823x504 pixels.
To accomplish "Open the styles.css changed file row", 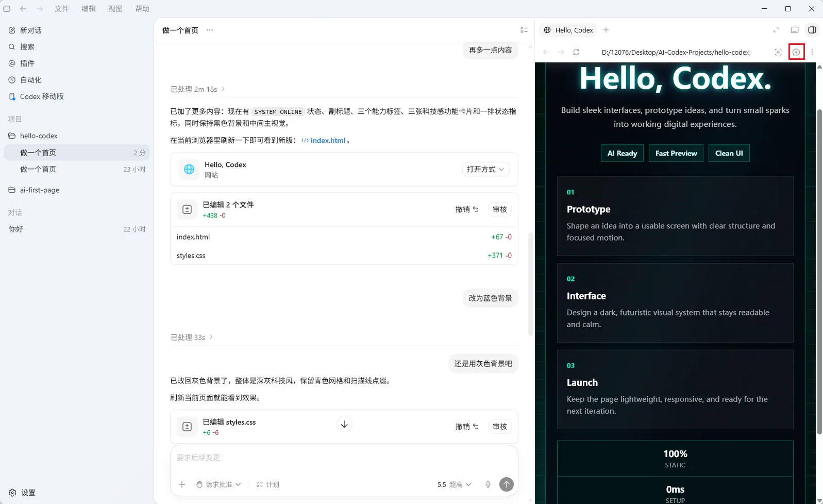I will (x=344, y=256).
